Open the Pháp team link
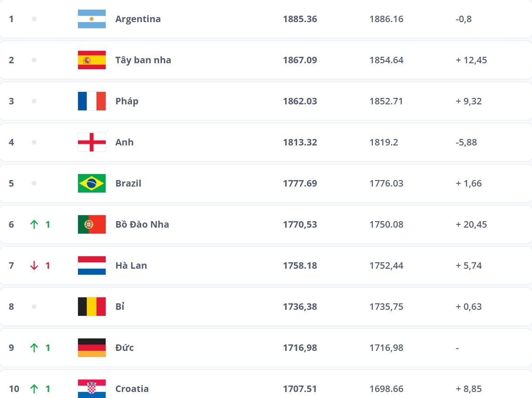 tap(127, 101)
